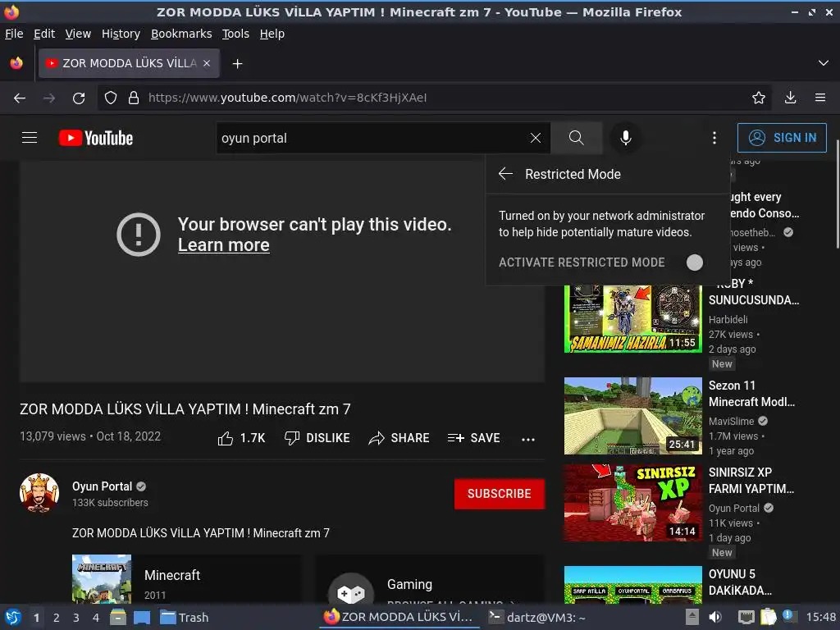Select the ZOR MODDA LÜKS VİLLA tab
The image size is (840, 630).
(x=129, y=63)
